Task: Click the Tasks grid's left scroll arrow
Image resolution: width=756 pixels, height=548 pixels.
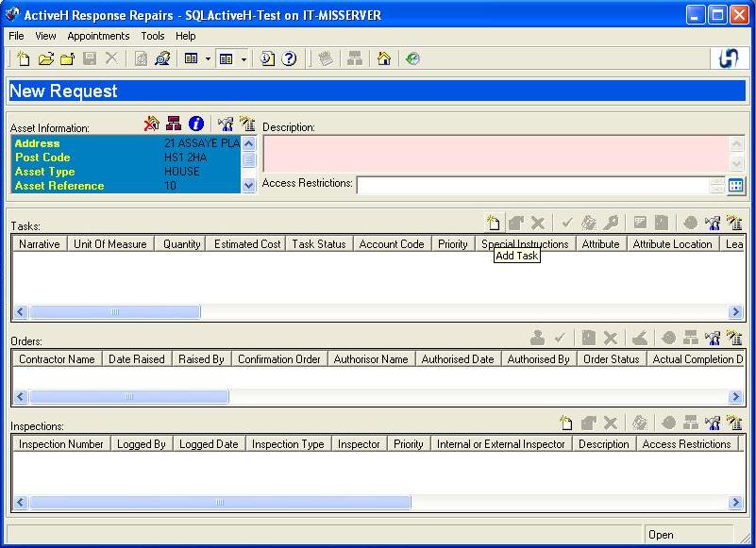Action: pyautogui.click(x=20, y=312)
